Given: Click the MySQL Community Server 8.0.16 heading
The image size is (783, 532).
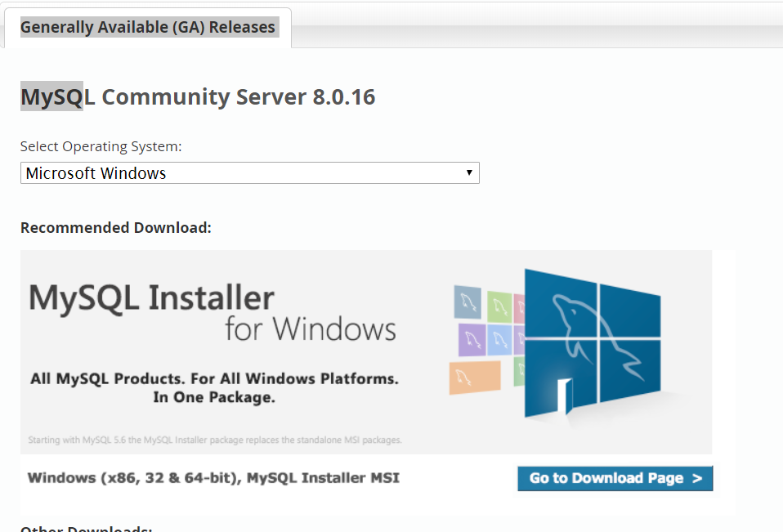Looking at the screenshot, I should pos(198,96).
